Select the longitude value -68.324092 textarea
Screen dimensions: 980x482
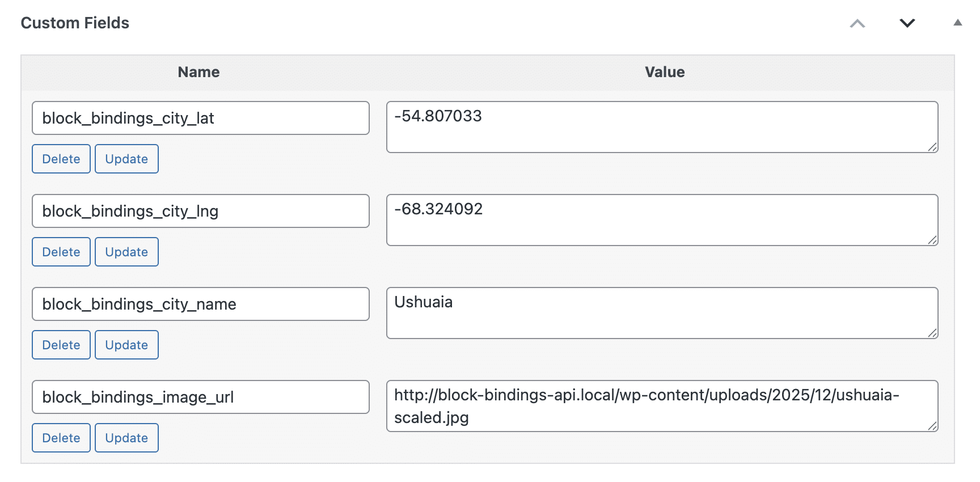tap(662, 220)
